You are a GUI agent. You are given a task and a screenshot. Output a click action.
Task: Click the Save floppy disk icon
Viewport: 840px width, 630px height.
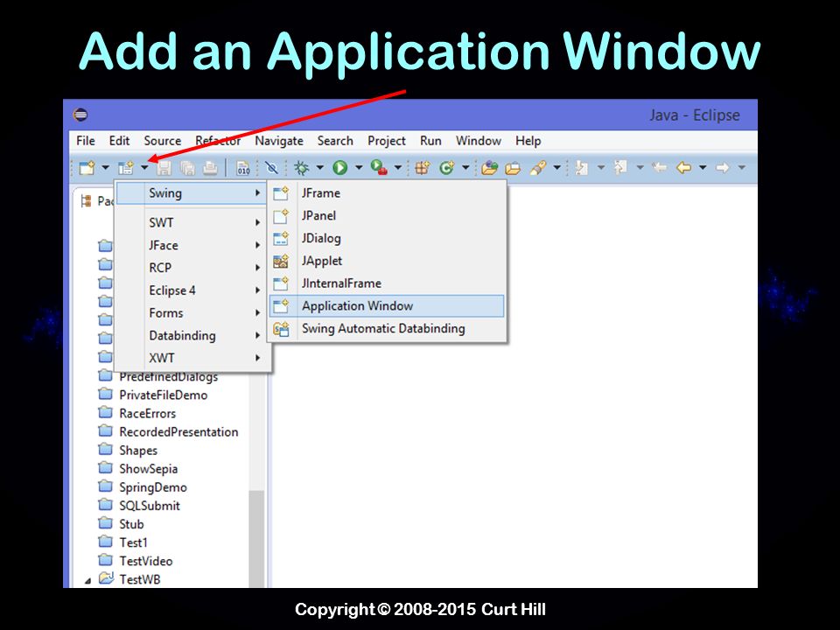tap(164, 168)
